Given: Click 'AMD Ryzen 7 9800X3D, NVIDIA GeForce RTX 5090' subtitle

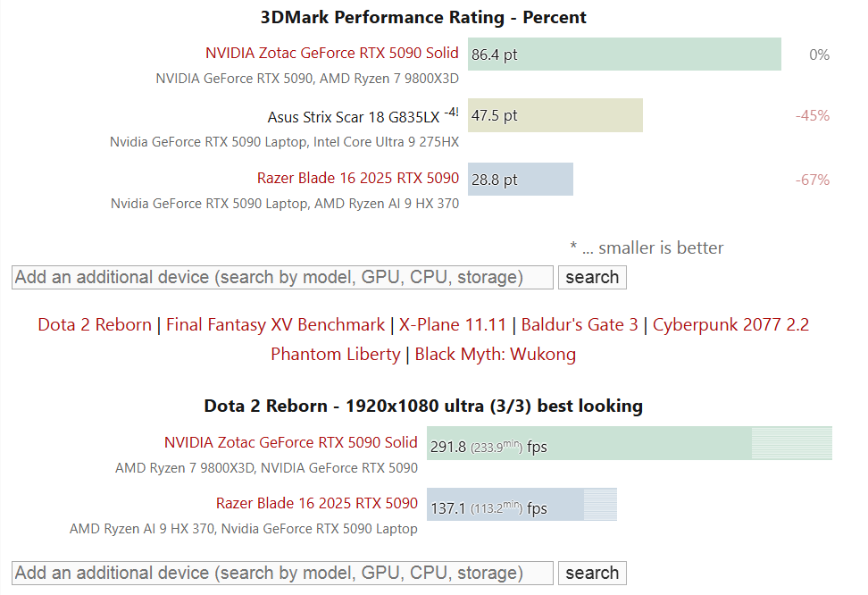Looking at the screenshot, I should 266,468.
